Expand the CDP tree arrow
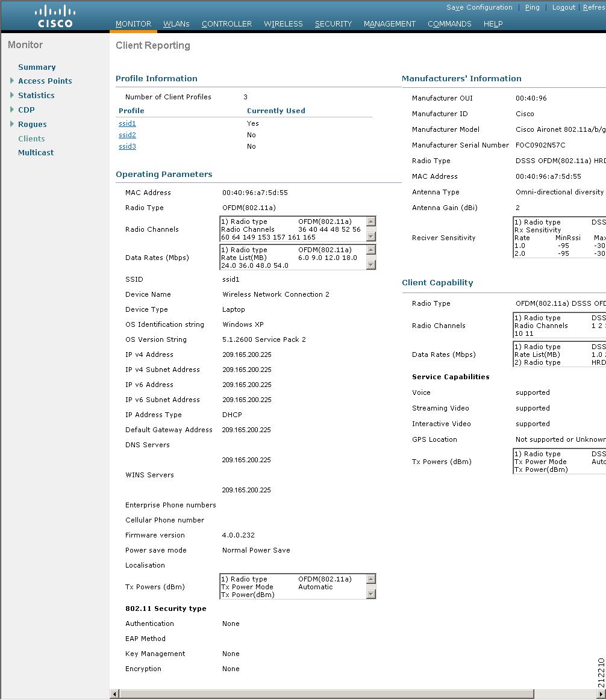Viewport: 606px width, 700px height. (x=12, y=110)
